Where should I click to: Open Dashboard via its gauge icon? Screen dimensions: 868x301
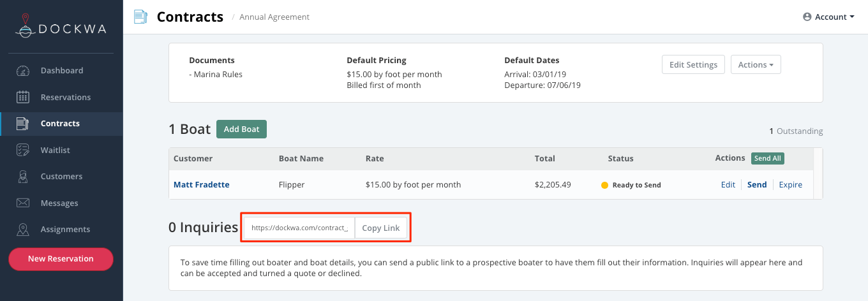pos(23,71)
